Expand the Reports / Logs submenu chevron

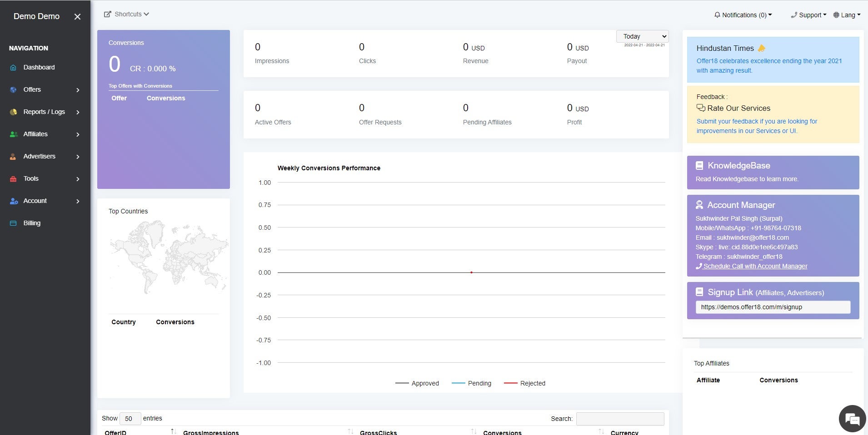pos(78,112)
